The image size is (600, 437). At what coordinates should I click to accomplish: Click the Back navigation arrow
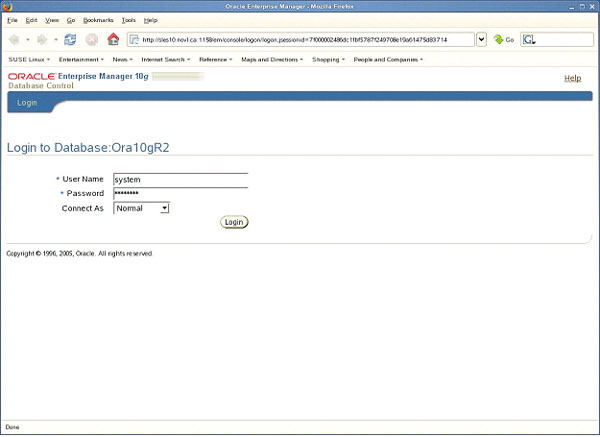[x=14, y=39]
